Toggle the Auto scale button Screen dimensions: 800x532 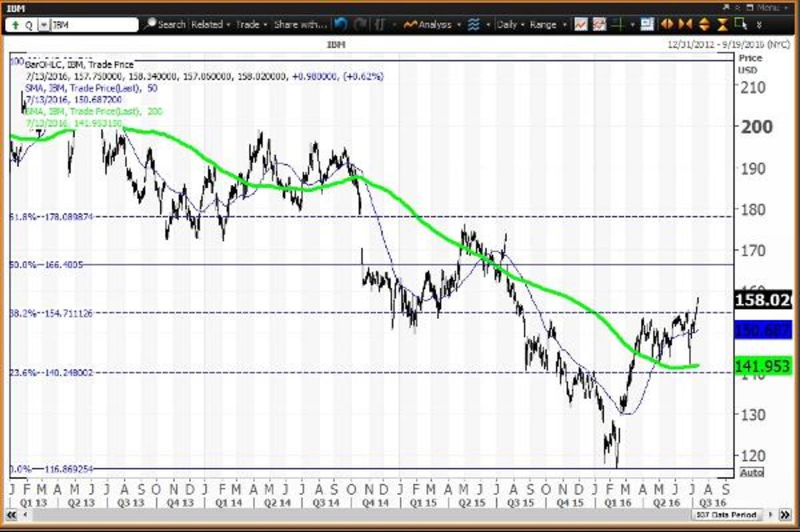(751, 472)
